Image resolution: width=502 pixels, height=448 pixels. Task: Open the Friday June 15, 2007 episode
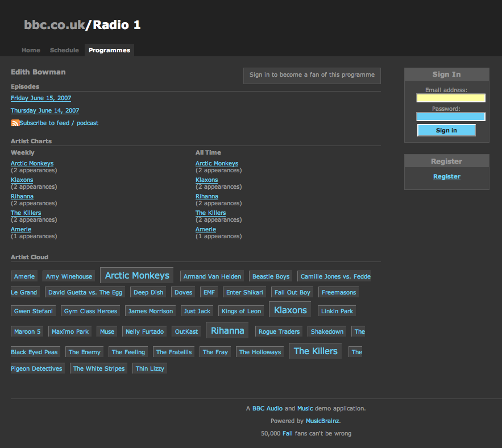pos(41,98)
